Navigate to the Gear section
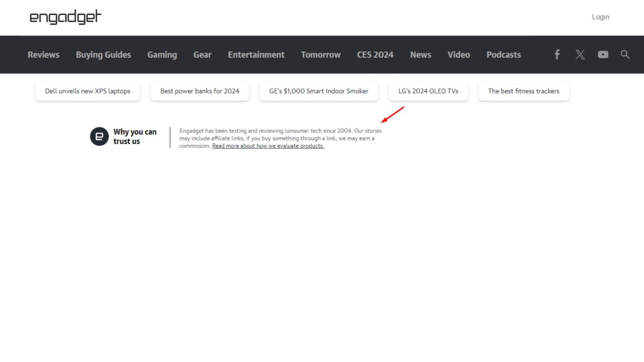This screenshot has height=362, width=644. click(x=202, y=54)
